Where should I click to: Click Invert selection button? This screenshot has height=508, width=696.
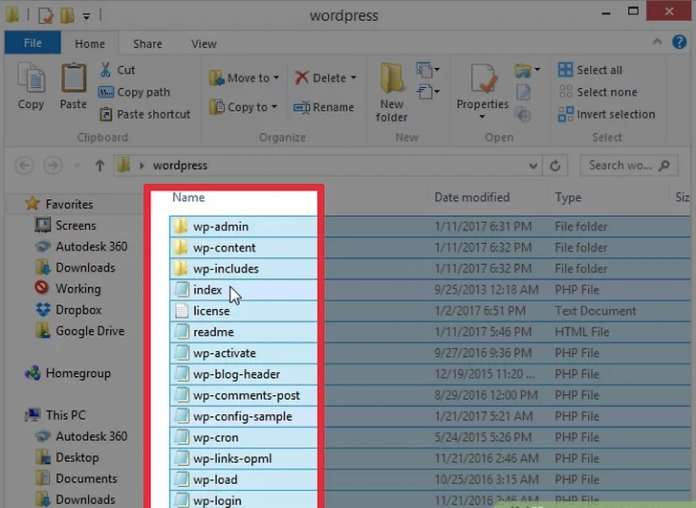pos(606,114)
